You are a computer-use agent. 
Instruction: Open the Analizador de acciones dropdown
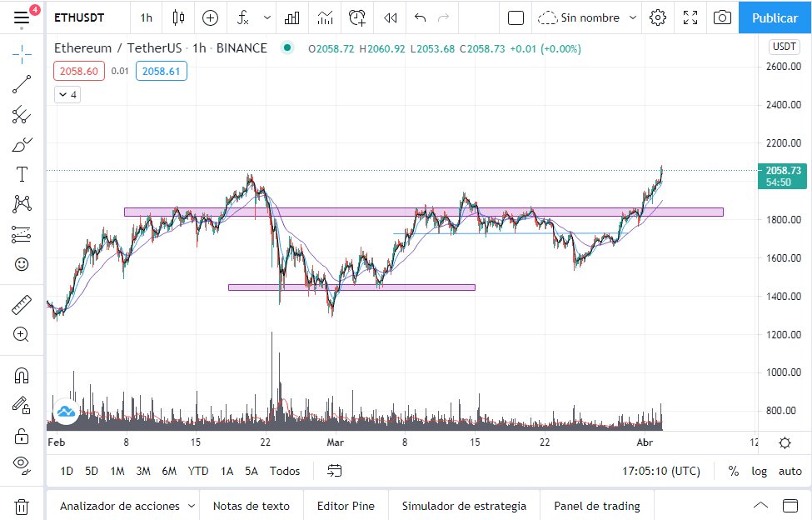[127, 506]
